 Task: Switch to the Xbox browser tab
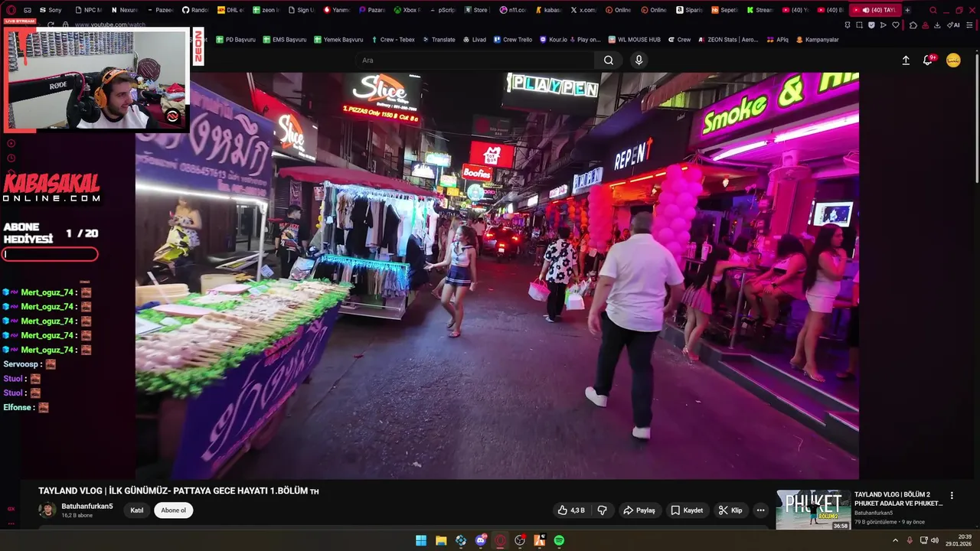click(x=407, y=10)
